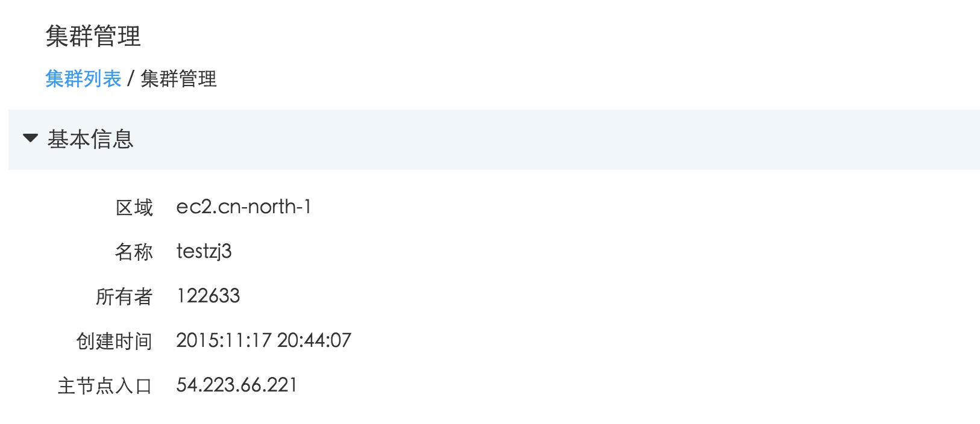The image size is (980, 424).
Task: Click the 创建时间 field label
Action: coord(115,341)
